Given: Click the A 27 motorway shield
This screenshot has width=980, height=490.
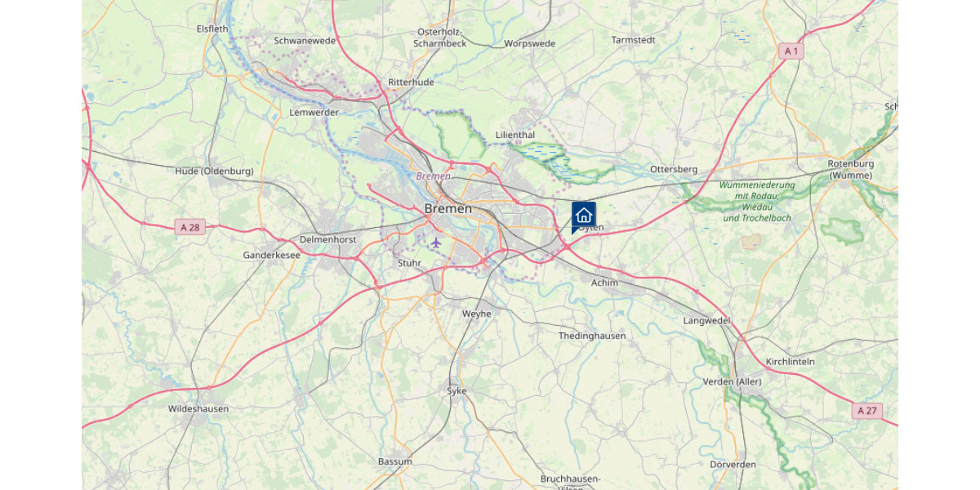Looking at the screenshot, I should (x=868, y=410).
